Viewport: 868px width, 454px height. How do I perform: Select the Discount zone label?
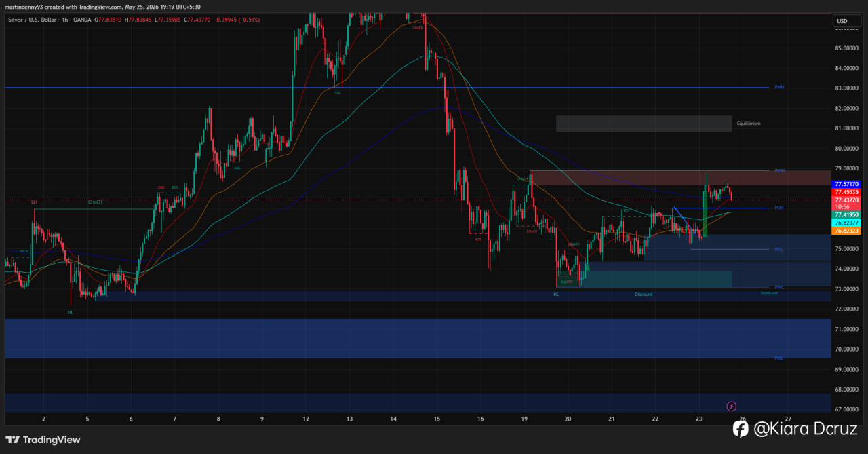[x=644, y=295]
